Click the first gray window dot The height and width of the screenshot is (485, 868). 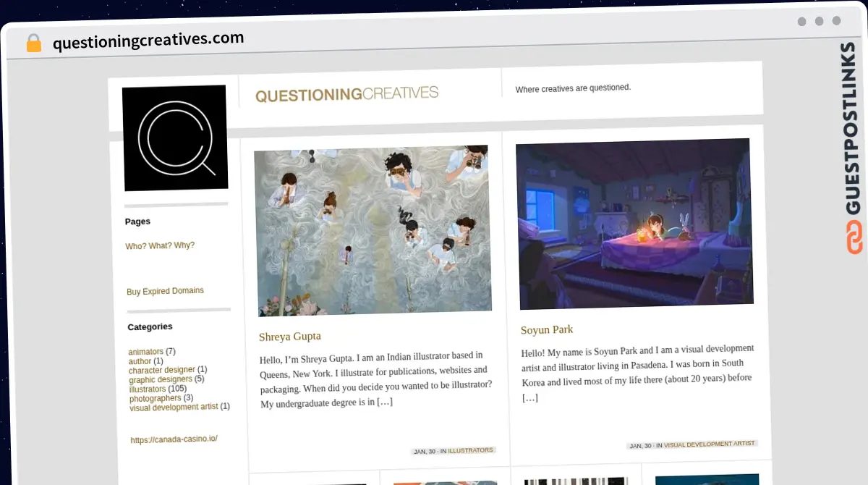(x=801, y=22)
